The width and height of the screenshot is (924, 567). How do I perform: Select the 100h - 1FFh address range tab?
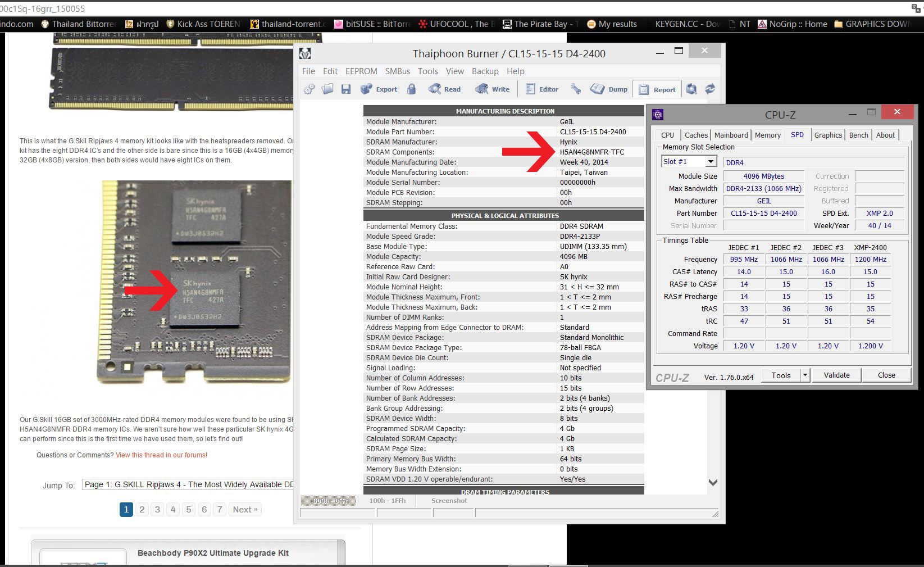pos(387,501)
